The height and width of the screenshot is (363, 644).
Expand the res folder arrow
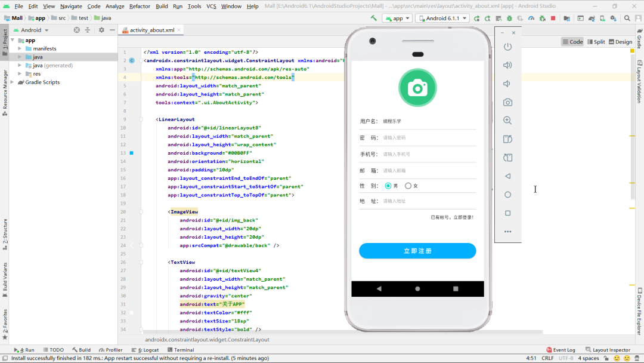(x=20, y=74)
